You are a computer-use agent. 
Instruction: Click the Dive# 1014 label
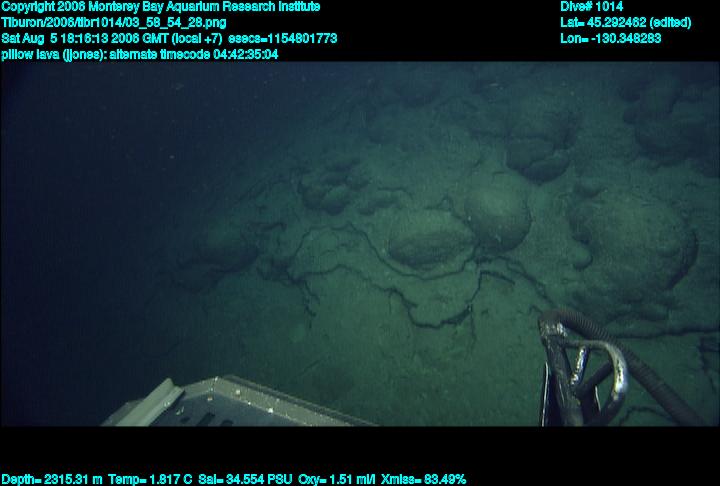tap(592, 6)
